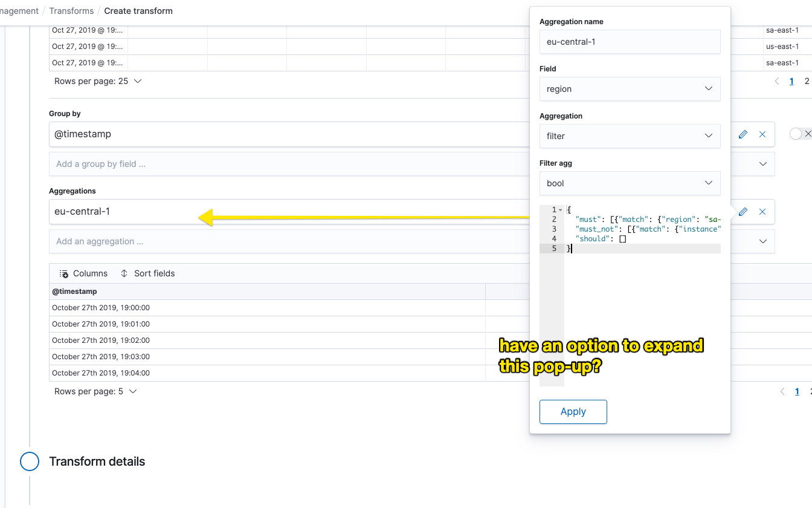Screen dimensions: 812x508
Task: Open the Field region dropdown
Action: pos(630,89)
